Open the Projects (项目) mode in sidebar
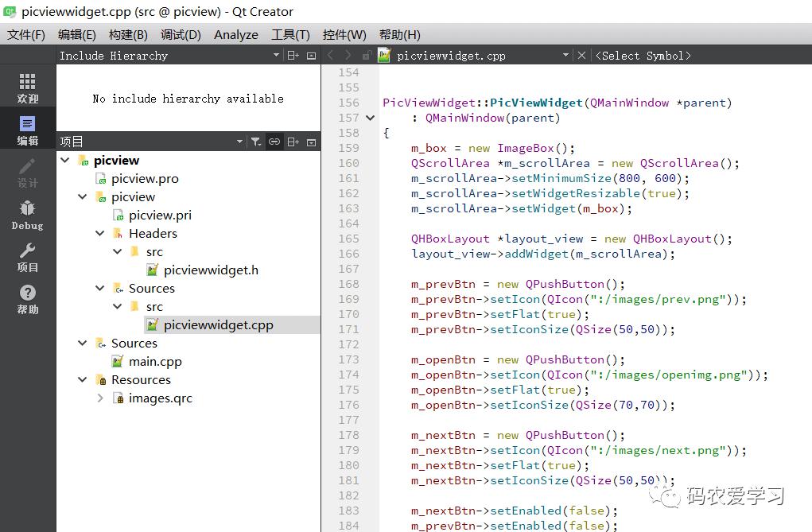Viewport: 812px width, 532px height. point(28,258)
